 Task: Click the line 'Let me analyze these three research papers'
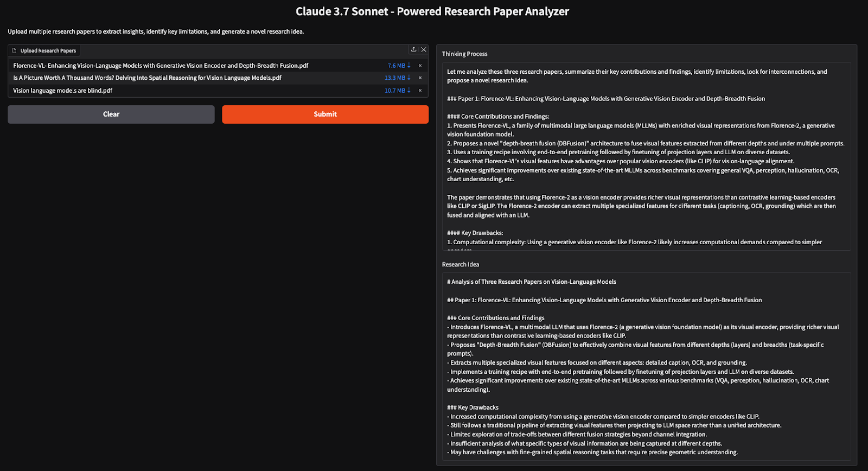pyautogui.click(x=637, y=76)
